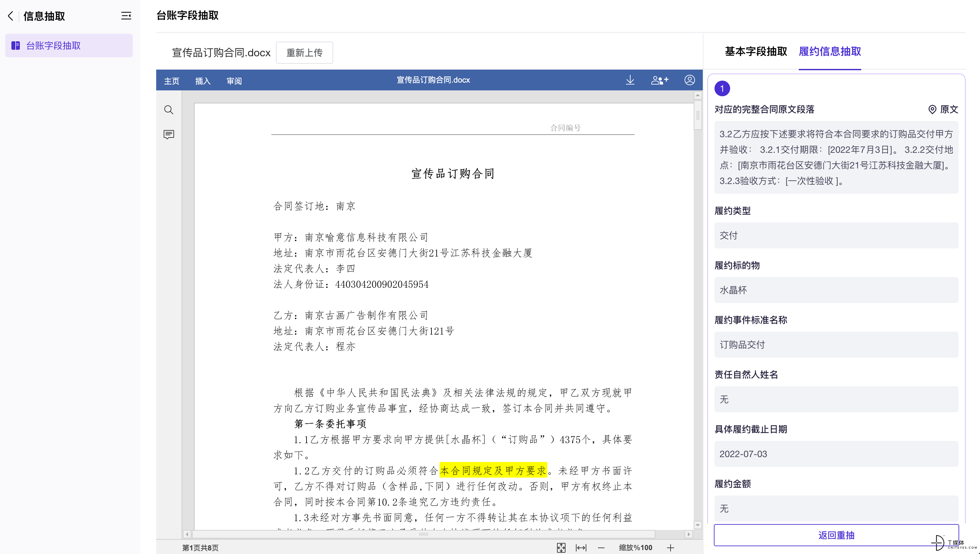The height and width of the screenshot is (554, 980).
Task: Click the 履约类型 field showing 交付
Action: [836, 235]
